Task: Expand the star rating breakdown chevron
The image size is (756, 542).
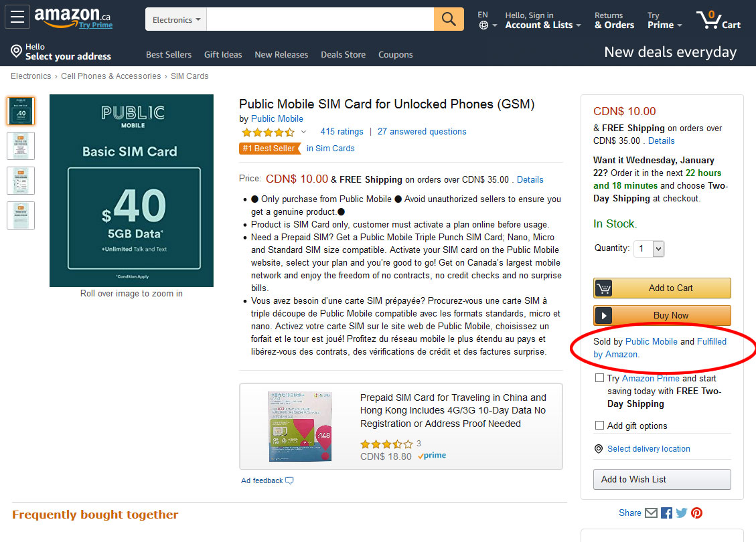Action: click(303, 132)
